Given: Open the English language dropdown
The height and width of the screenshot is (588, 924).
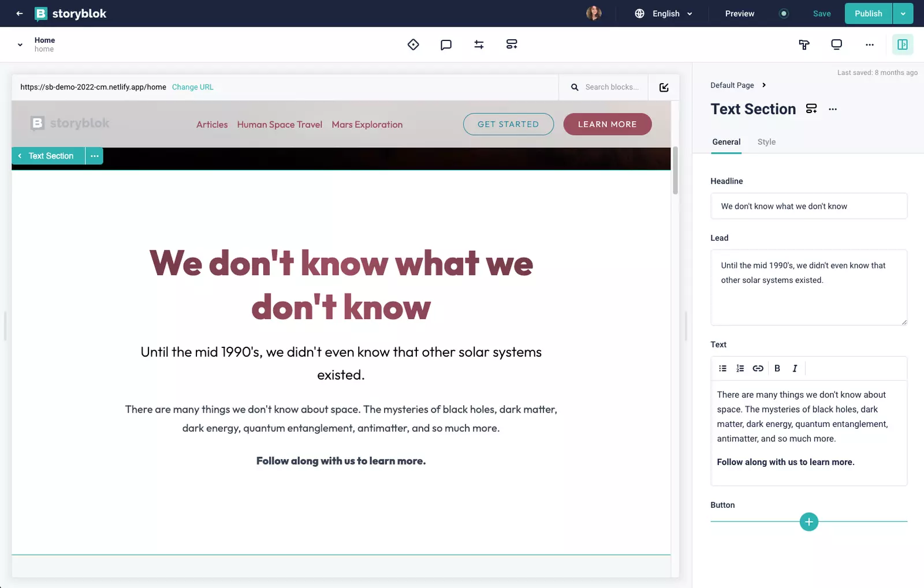Looking at the screenshot, I should (x=664, y=13).
